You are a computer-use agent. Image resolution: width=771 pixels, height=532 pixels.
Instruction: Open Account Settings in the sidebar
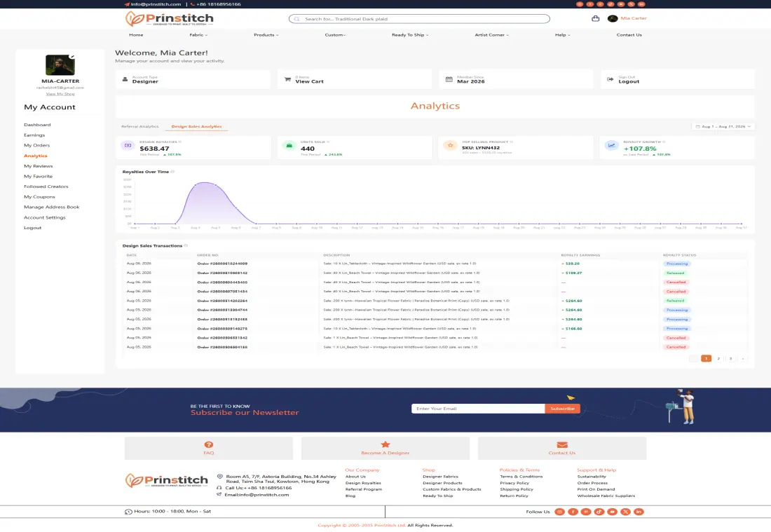click(45, 217)
